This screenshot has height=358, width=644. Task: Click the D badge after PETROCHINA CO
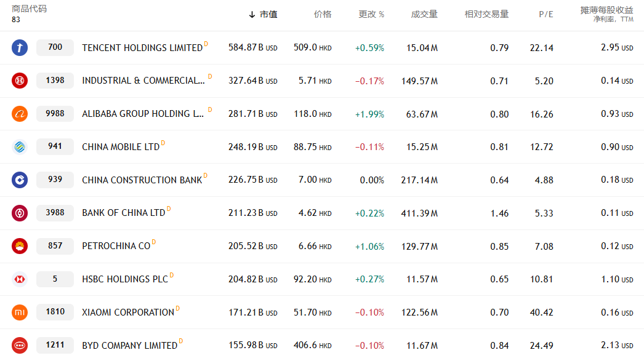point(154,242)
